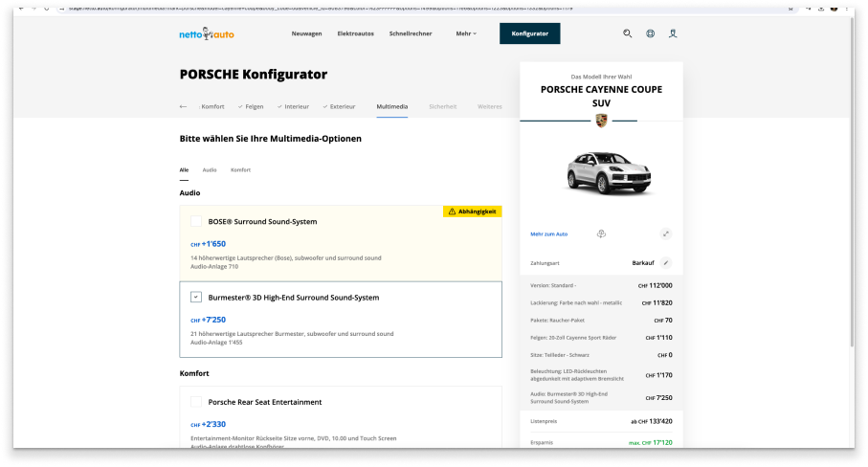Select the Audio filter tab
The width and height of the screenshot is (868, 467).
[x=210, y=169]
